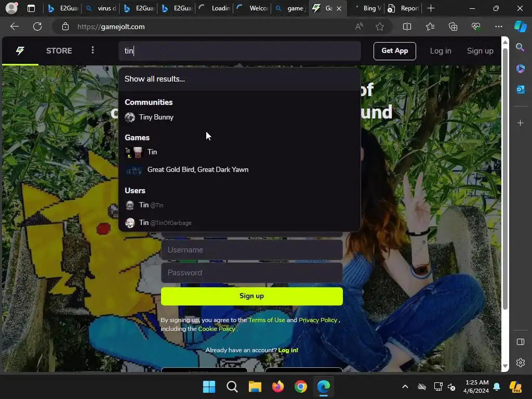
Task: Open the Windows Start menu
Action: [x=209, y=387]
